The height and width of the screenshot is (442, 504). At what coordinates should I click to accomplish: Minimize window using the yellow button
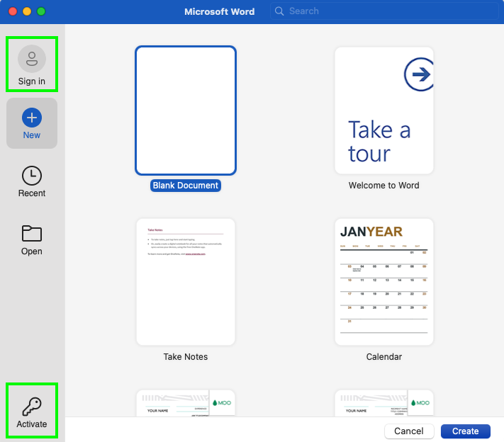[x=27, y=11]
